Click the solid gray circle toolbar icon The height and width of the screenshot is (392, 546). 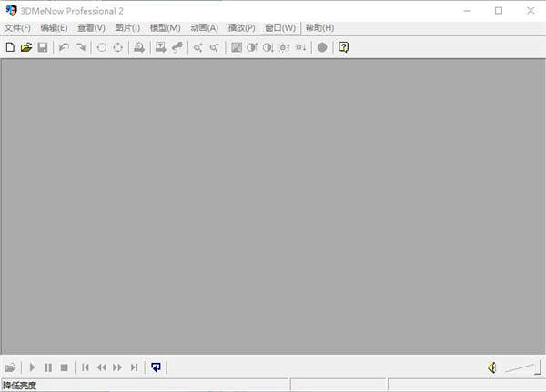(x=322, y=47)
